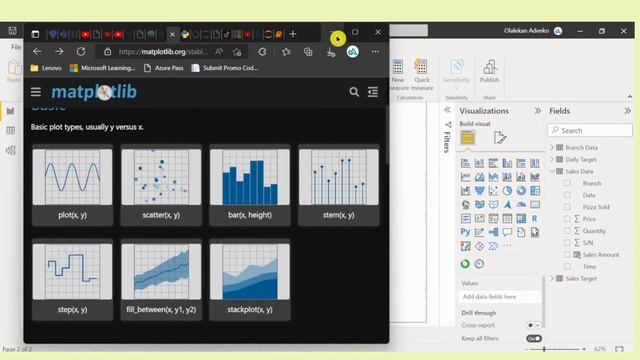Select the R script visual icon
Screen dimensions: 640x360
tap(534, 219)
